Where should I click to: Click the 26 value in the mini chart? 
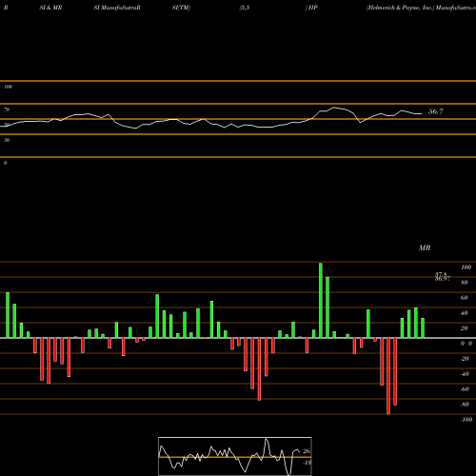coord(307,451)
